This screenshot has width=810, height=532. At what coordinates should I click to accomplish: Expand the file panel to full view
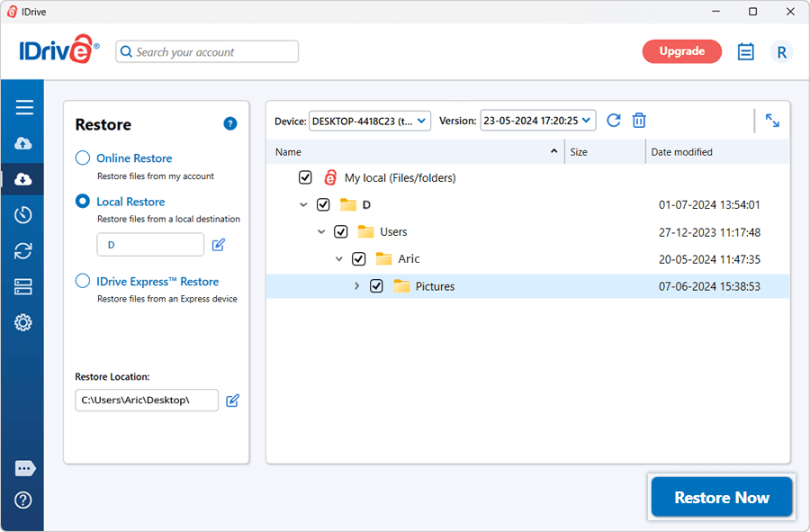click(772, 121)
